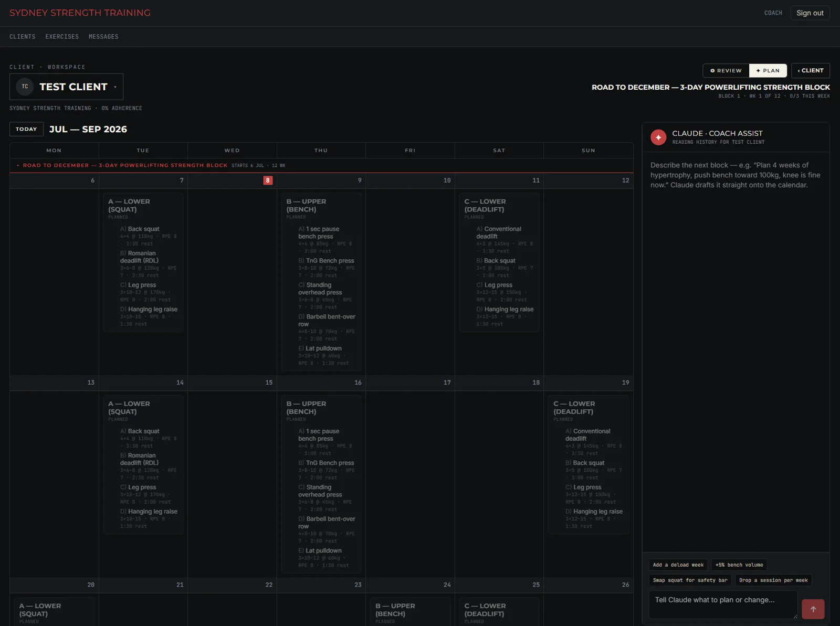Click the Sign out button
The width and height of the screenshot is (840, 626).
(x=810, y=13)
